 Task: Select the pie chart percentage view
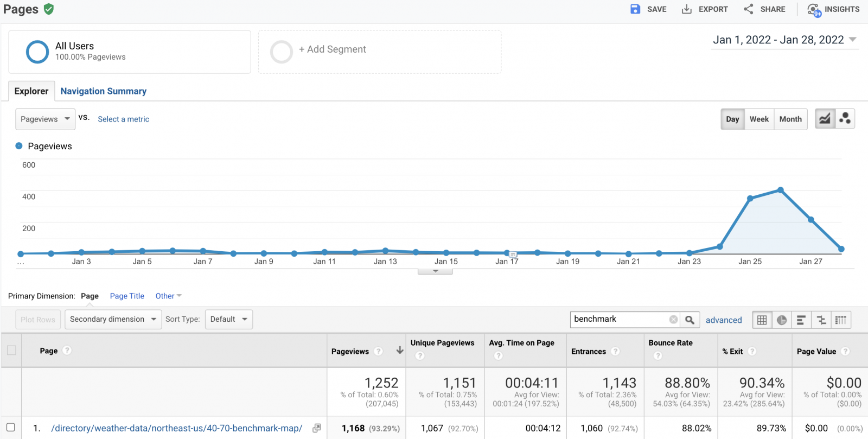(x=781, y=320)
